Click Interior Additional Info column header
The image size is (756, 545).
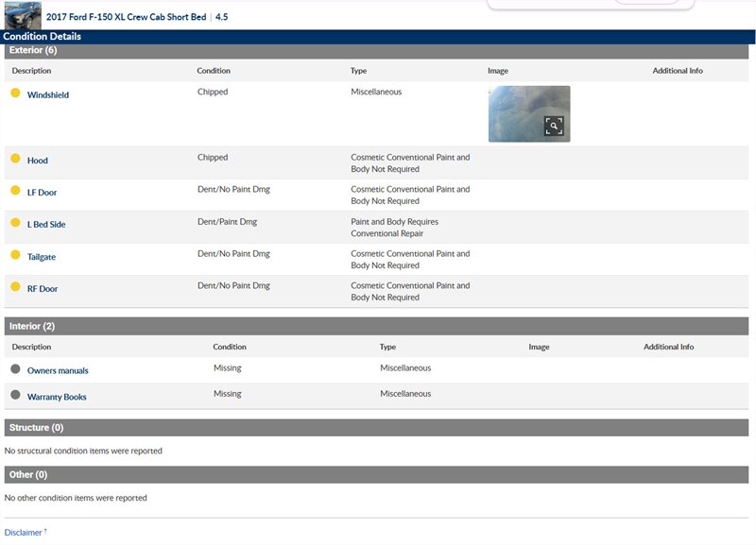click(x=668, y=347)
